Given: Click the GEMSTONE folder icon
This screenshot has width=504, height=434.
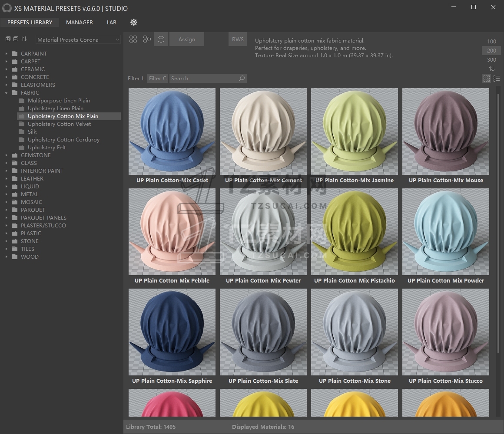Looking at the screenshot, I should (14, 155).
